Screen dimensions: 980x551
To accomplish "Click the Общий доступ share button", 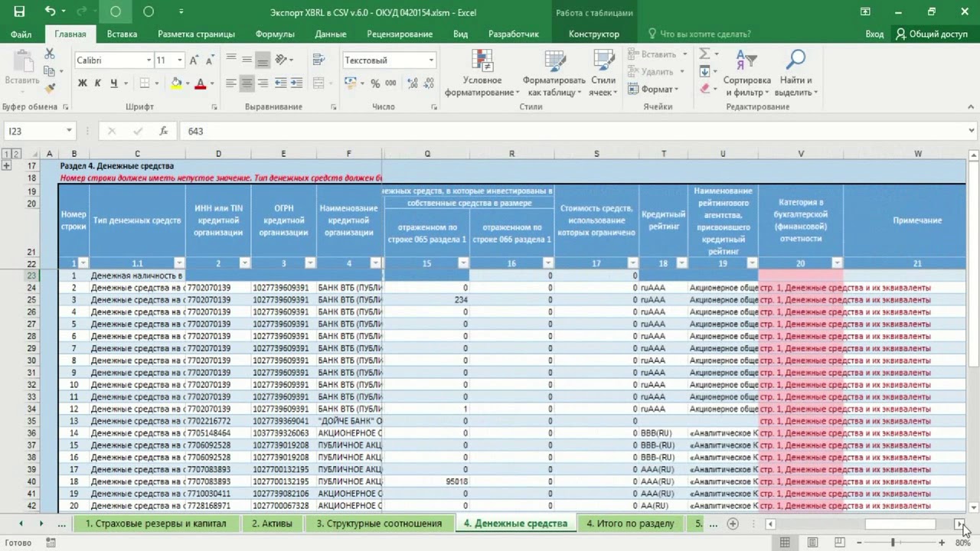I will tap(932, 34).
